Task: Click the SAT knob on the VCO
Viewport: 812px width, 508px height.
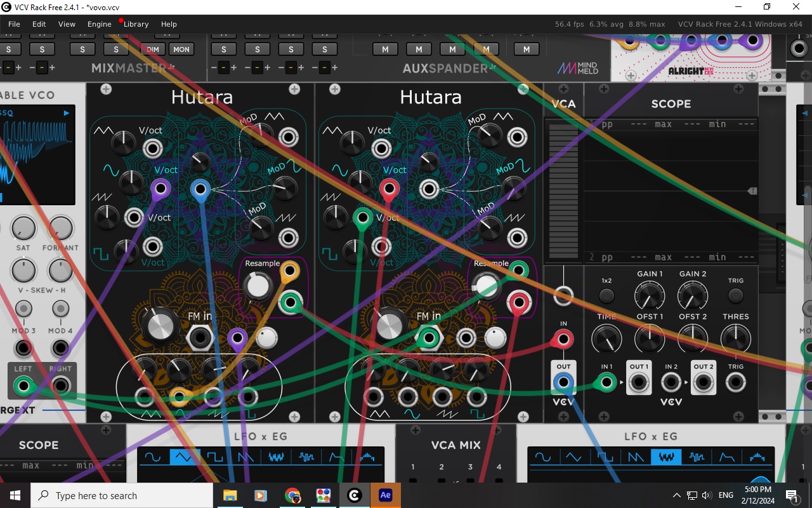Action: (x=23, y=228)
